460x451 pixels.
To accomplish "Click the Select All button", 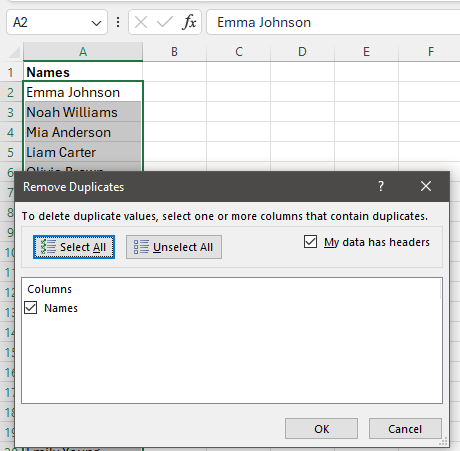I will pyautogui.click(x=74, y=247).
